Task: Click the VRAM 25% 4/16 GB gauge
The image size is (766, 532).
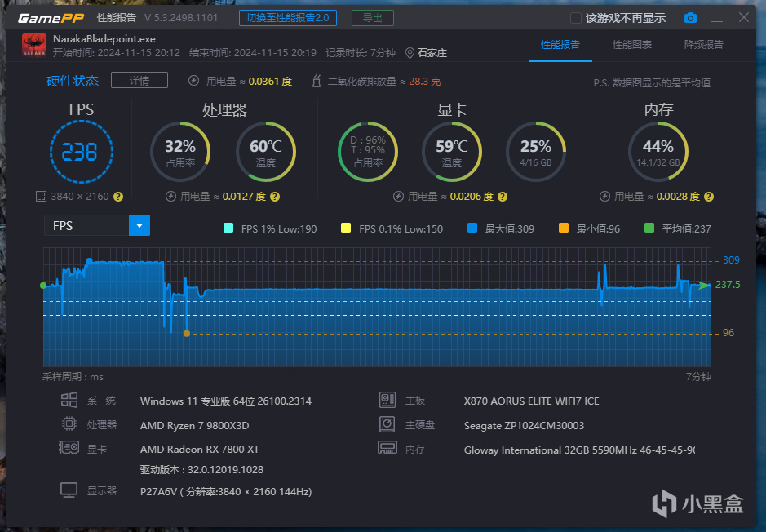Action: (x=535, y=152)
